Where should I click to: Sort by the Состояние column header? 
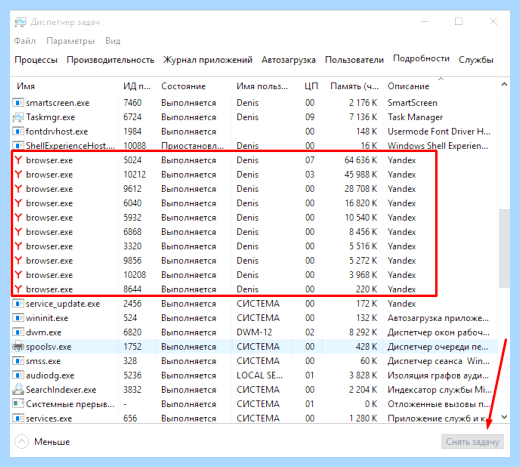pyautogui.click(x=183, y=86)
